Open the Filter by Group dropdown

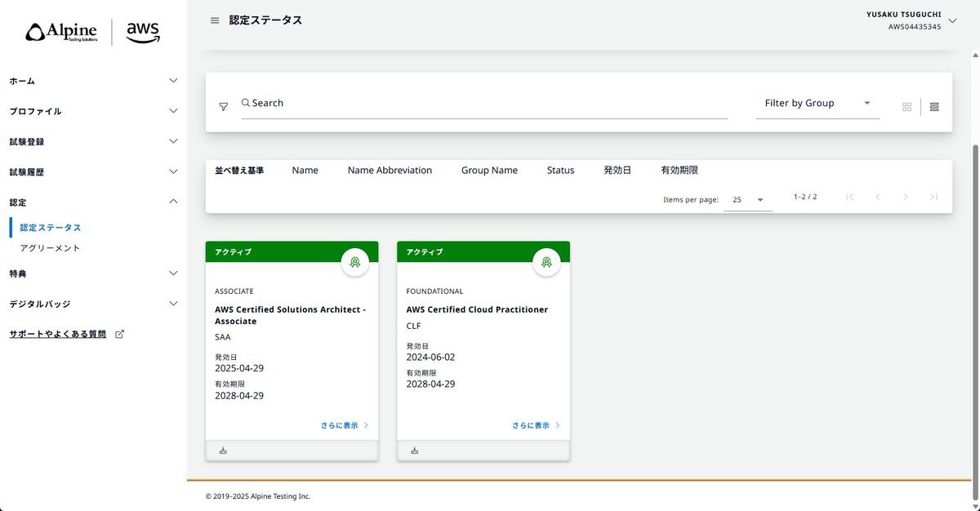pyautogui.click(x=817, y=104)
